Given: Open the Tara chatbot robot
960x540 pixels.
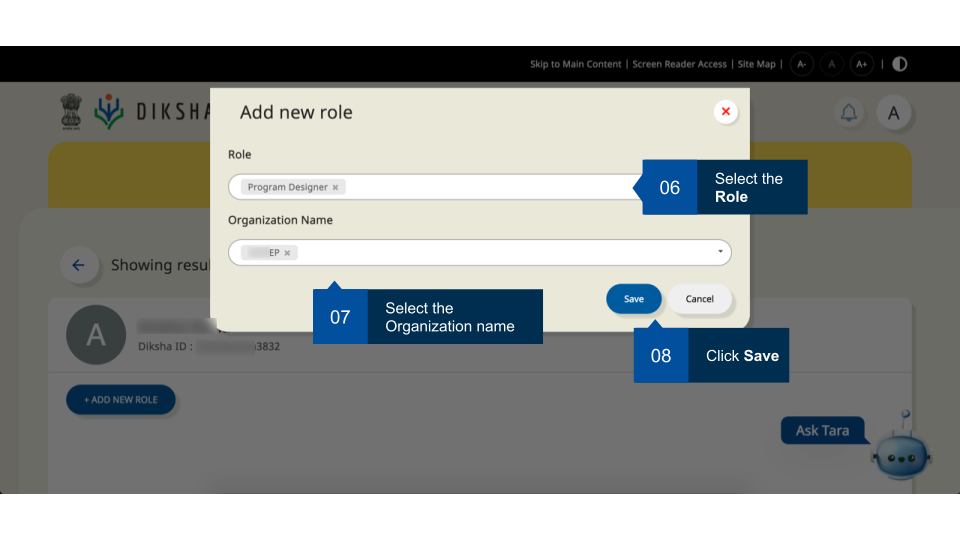Looking at the screenshot, I should pos(901,451).
